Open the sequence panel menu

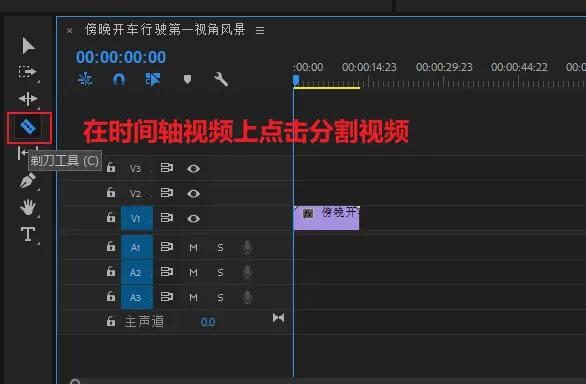pos(260,30)
